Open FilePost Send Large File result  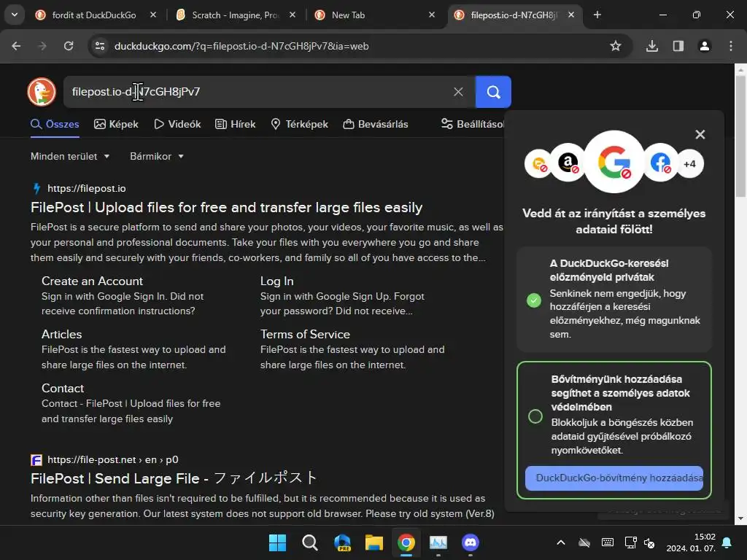(x=174, y=478)
